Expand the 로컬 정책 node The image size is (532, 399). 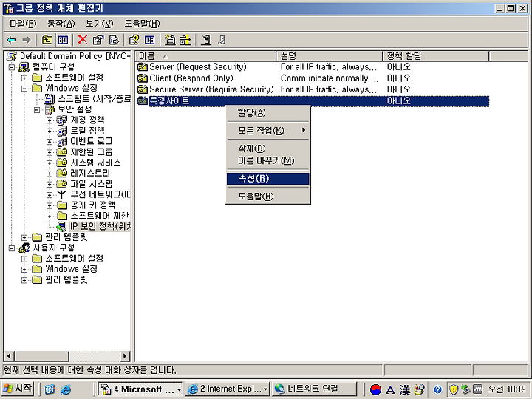pos(50,131)
